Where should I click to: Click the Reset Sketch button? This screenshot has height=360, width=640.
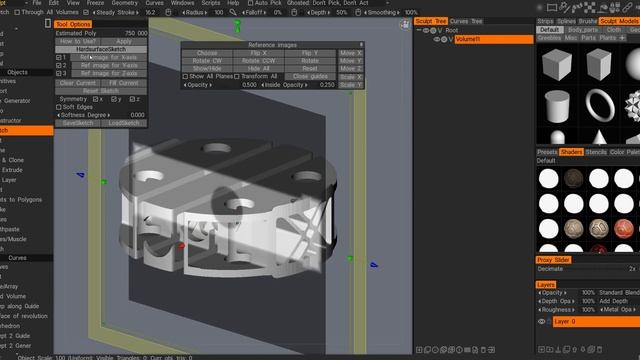[101, 91]
